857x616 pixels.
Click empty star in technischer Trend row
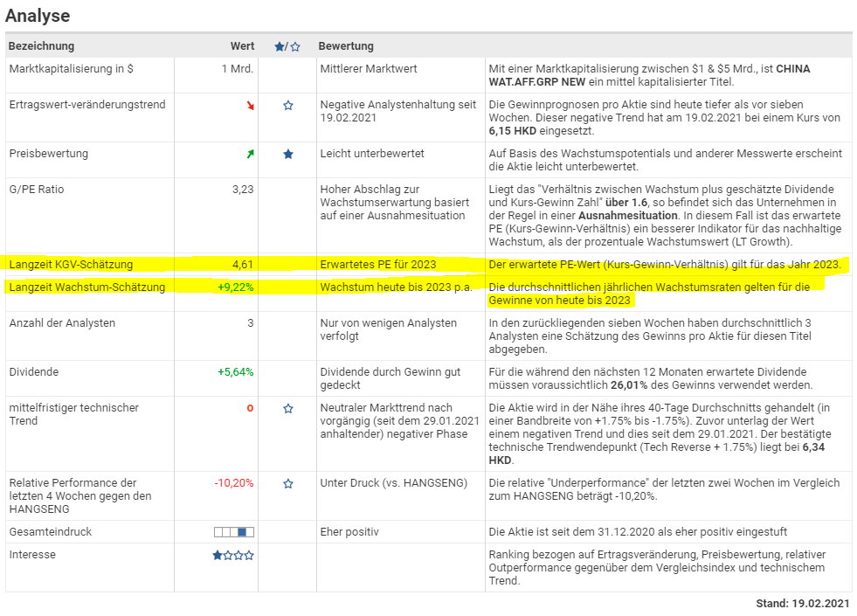(x=288, y=408)
